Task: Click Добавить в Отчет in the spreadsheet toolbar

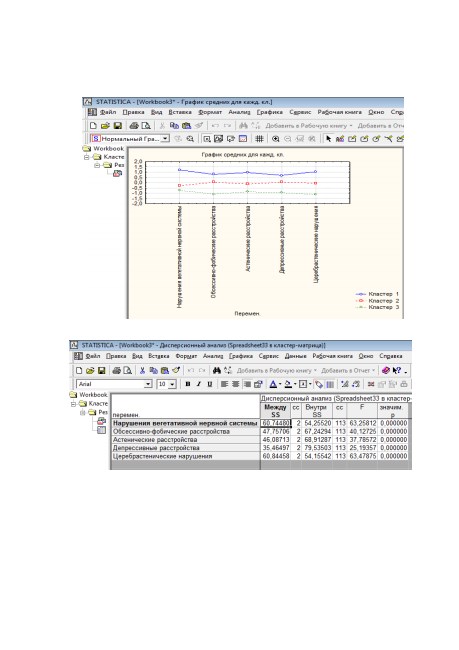Action: pos(345,370)
